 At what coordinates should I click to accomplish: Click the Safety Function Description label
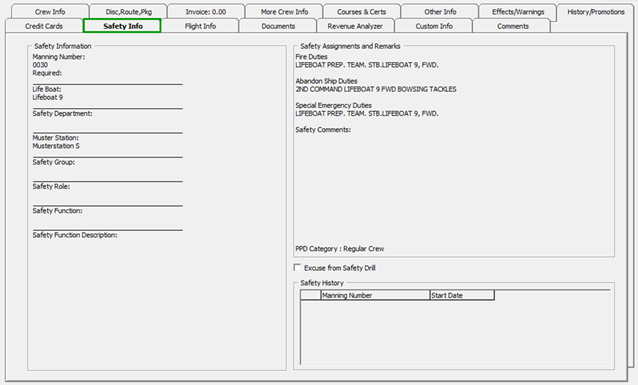coord(75,235)
